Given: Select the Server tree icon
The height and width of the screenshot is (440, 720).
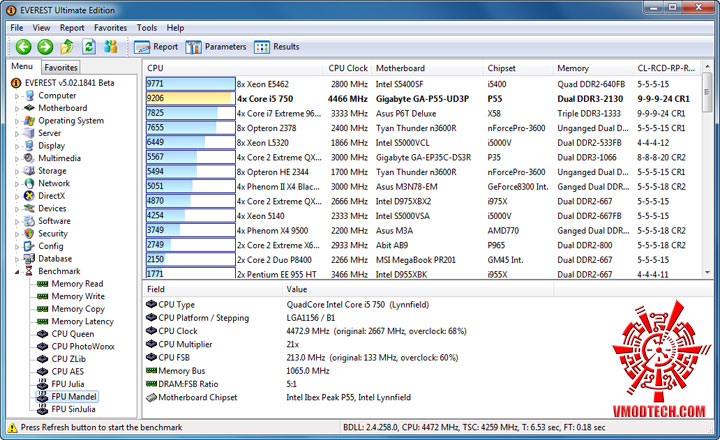Looking at the screenshot, I should pyautogui.click(x=29, y=133).
